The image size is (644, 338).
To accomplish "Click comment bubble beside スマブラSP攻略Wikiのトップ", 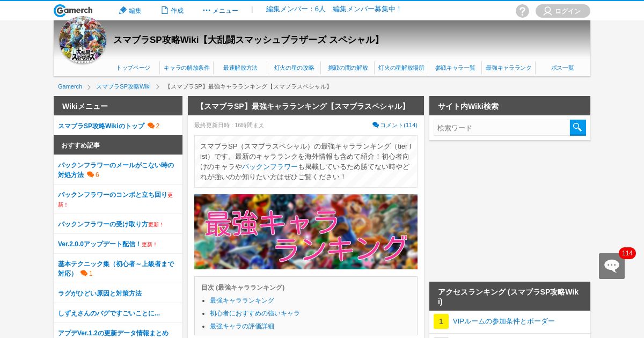I will click(153, 126).
